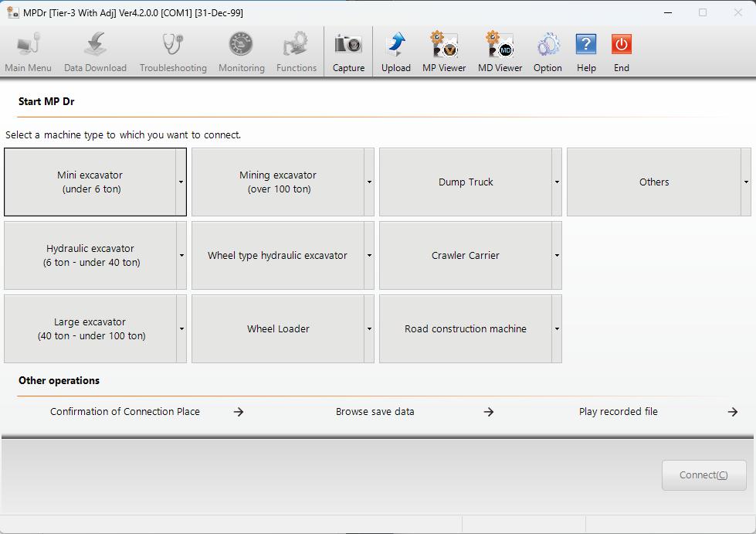Screen dimensions: 756x534
Task: Open the Wheel Loader dropdown arrow
Action: point(369,329)
